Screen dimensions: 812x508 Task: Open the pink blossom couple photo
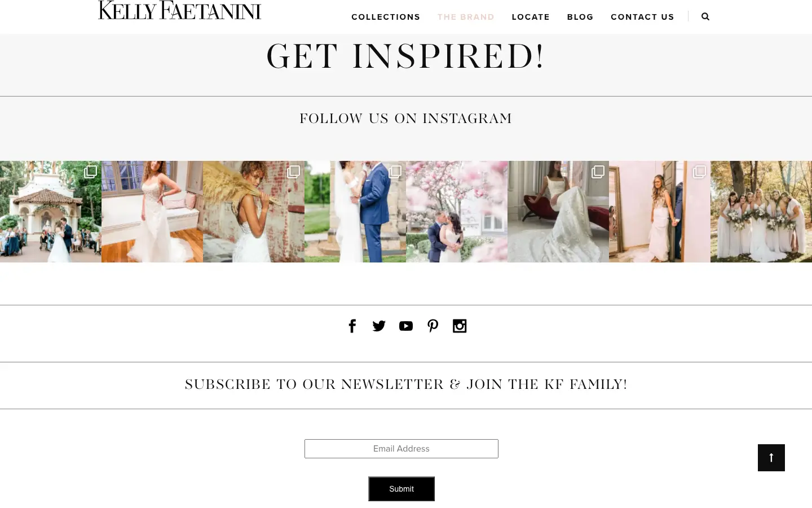coord(457,212)
